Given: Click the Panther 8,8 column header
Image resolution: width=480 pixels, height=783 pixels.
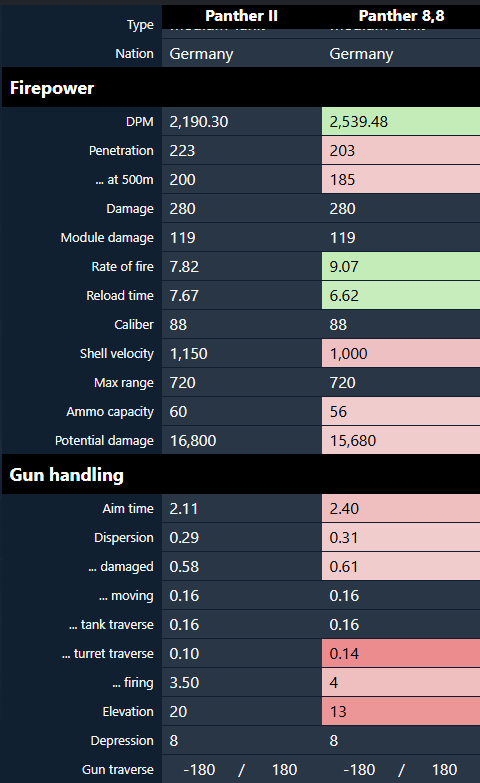Looking at the screenshot, I should pyautogui.click(x=401, y=16).
